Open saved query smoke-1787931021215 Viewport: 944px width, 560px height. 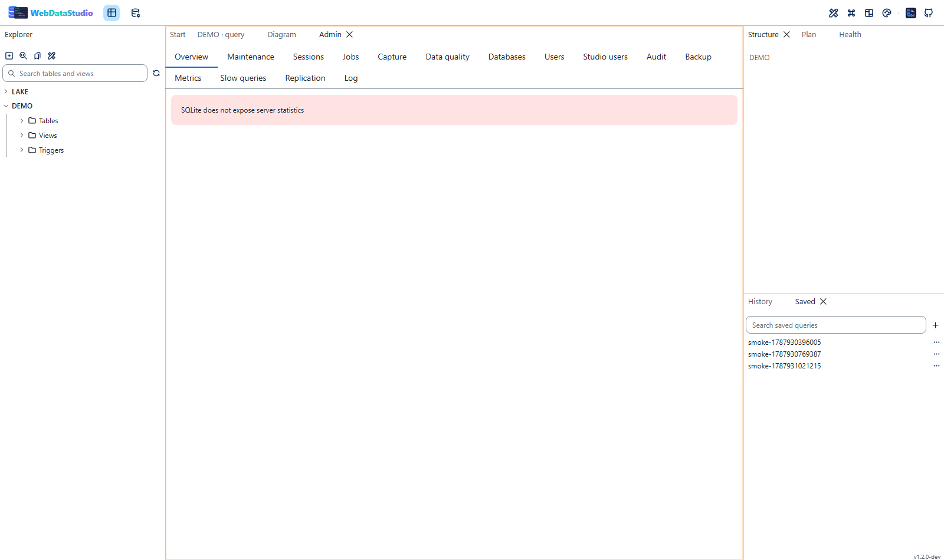[785, 366]
